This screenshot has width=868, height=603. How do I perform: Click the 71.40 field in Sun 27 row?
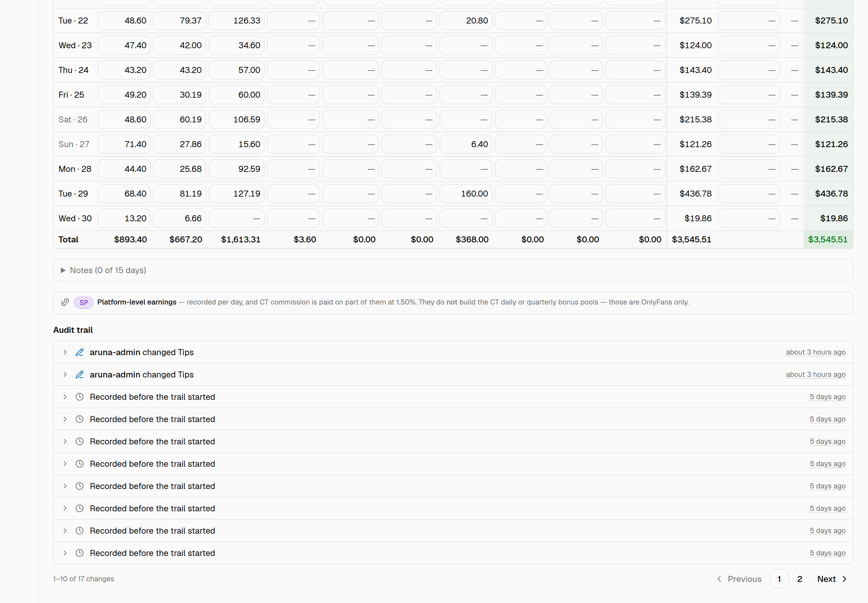[124, 144]
